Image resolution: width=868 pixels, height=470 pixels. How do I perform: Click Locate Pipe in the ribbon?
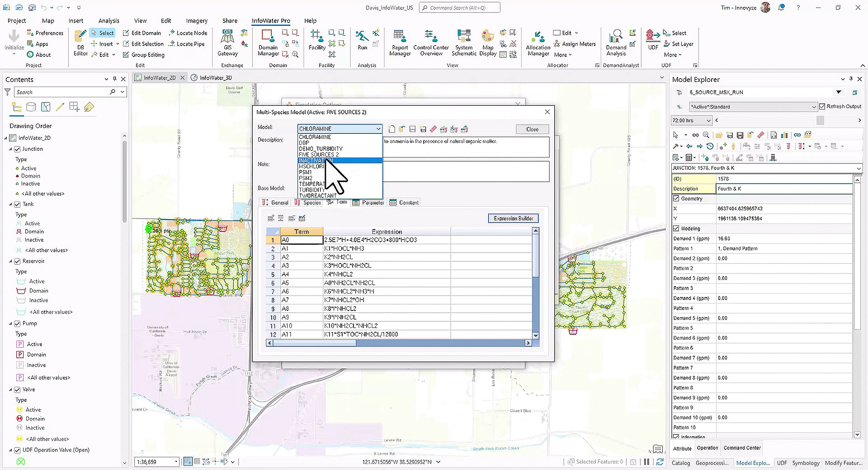pyautogui.click(x=187, y=44)
